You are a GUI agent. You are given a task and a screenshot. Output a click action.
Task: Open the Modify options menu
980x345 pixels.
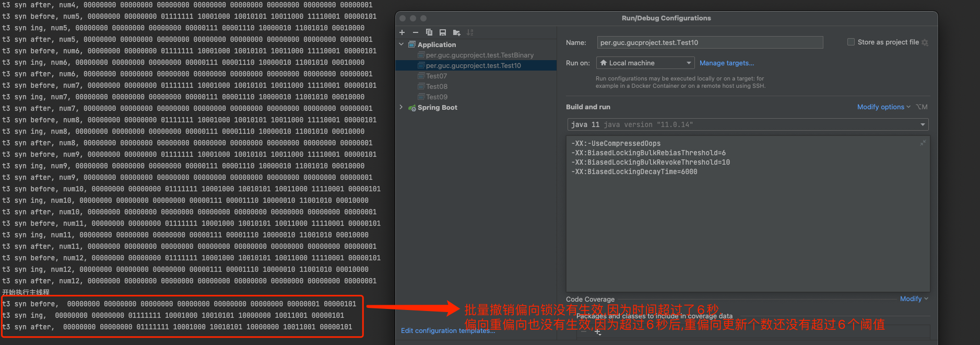point(883,107)
